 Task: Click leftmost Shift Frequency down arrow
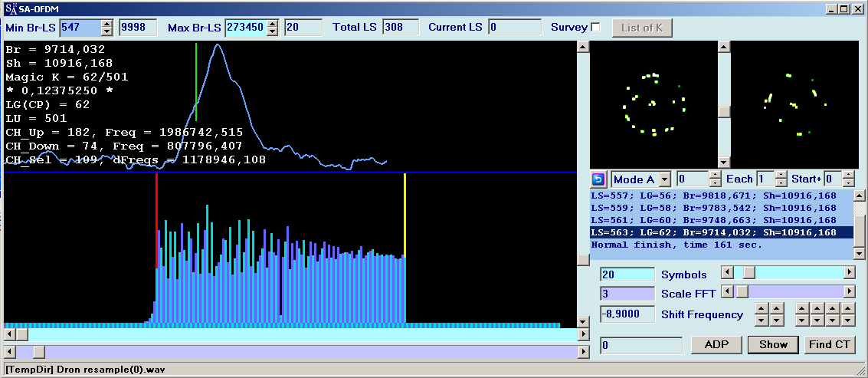762,320
